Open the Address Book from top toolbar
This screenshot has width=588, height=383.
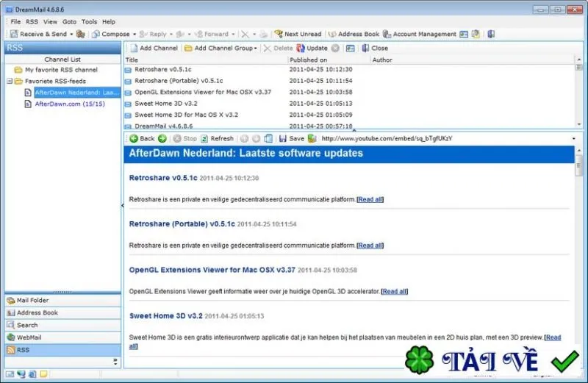point(354,34)
